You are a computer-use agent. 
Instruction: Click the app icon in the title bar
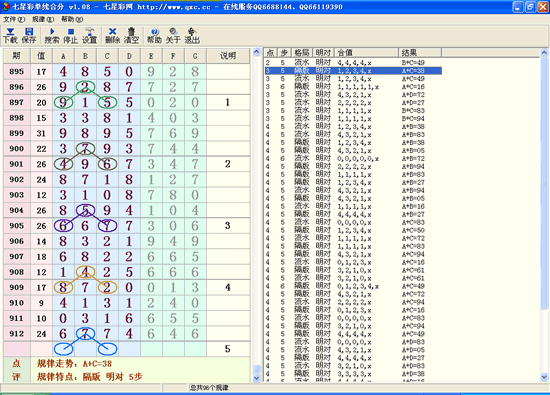[6, 6]
